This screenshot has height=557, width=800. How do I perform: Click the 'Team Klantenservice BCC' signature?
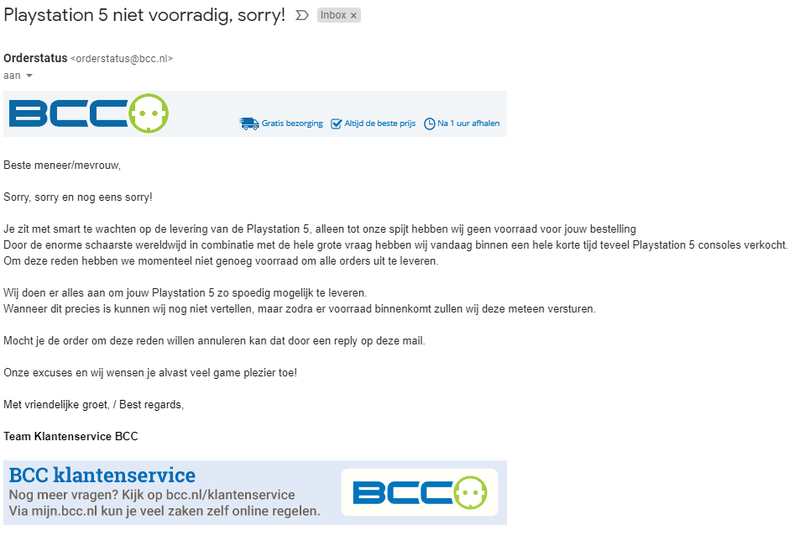(71, 436)
